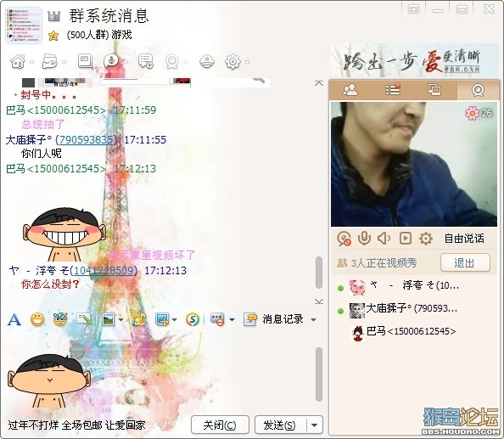
Task: Click the group star level icon
Action: point(53,36)
